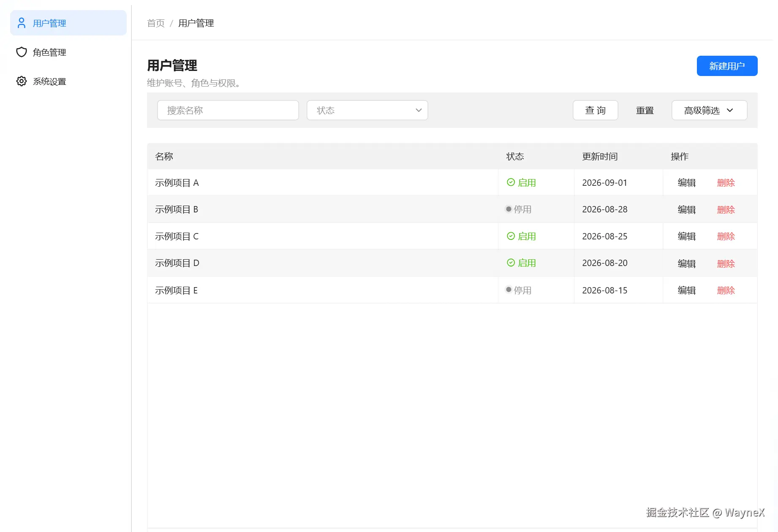
Task: Click the green check icon in 示例项目 D row
Action: pyautogui.click(x=511, y=263)
